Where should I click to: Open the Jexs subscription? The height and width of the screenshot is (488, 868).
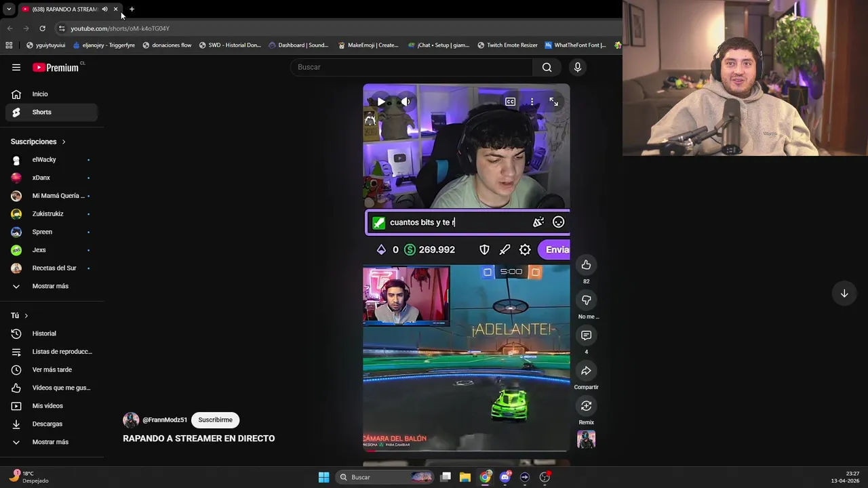tap(52, 250)
